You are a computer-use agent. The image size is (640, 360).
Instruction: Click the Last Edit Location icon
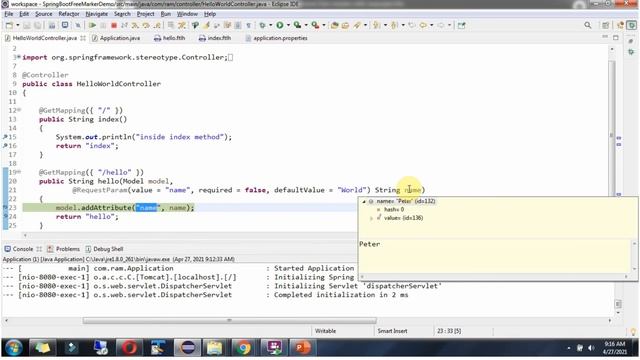point(411,25)
